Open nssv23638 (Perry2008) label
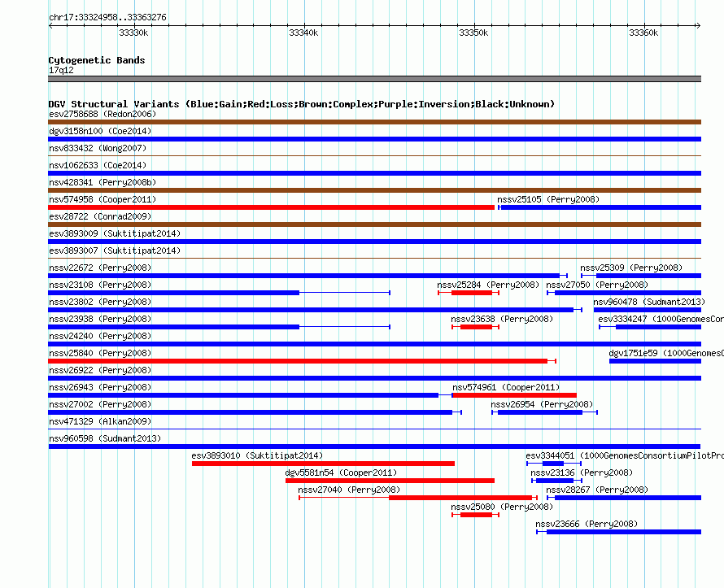 tap(502, 319)
